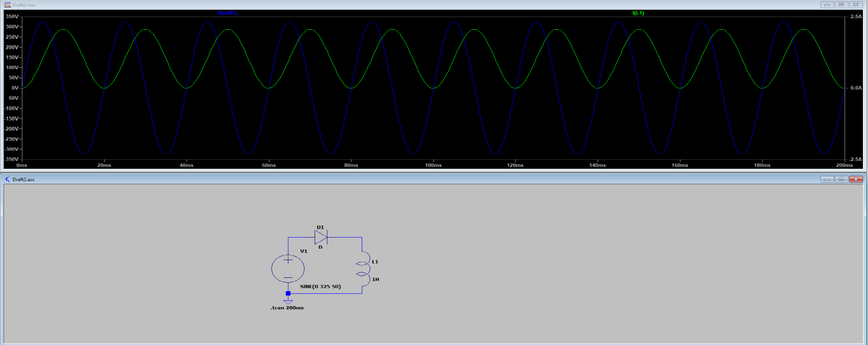Image resolution: width=868 pixels, height=345 pixels.
Task: Click the '350V' top voltage axis label
Action: pos(12,16)
